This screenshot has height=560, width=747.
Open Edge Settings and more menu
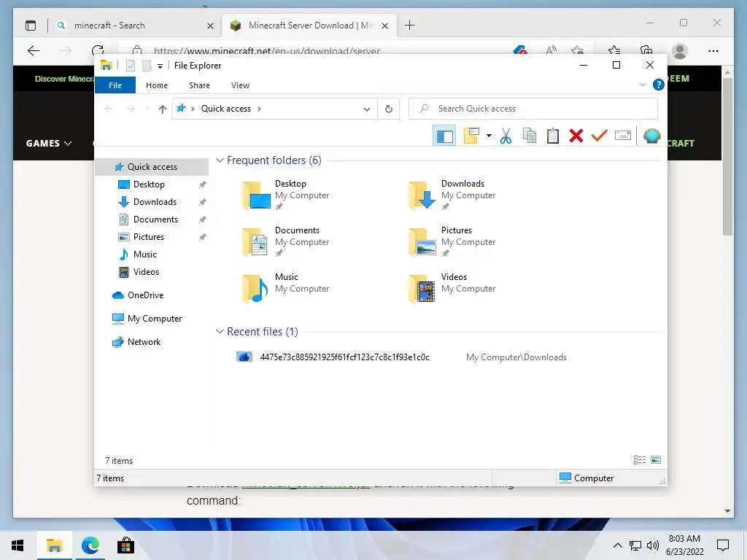pos(713,51)
